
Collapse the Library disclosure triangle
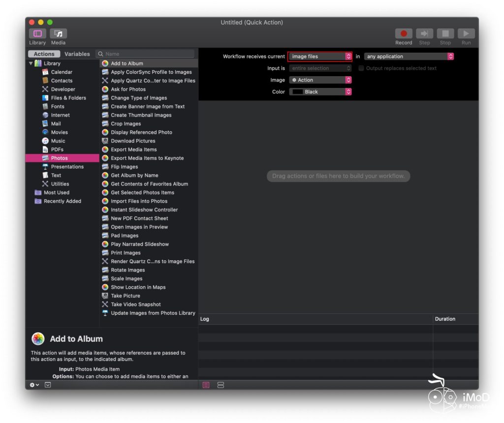[31, 63]
